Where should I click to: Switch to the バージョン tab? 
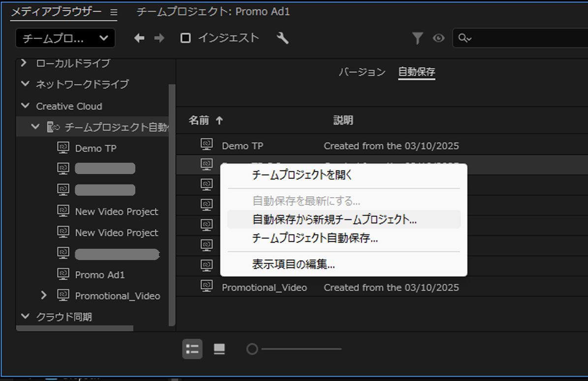tap(362, 72)
